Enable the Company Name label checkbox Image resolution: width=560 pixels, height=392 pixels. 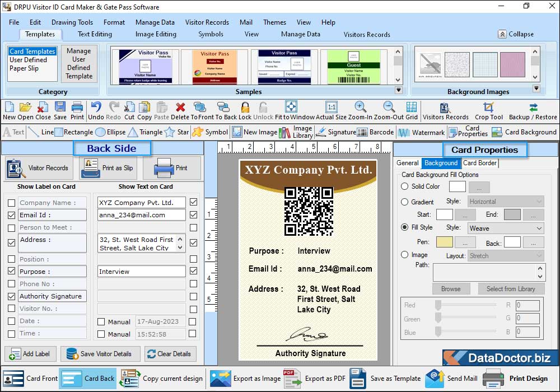click(11, 203)
